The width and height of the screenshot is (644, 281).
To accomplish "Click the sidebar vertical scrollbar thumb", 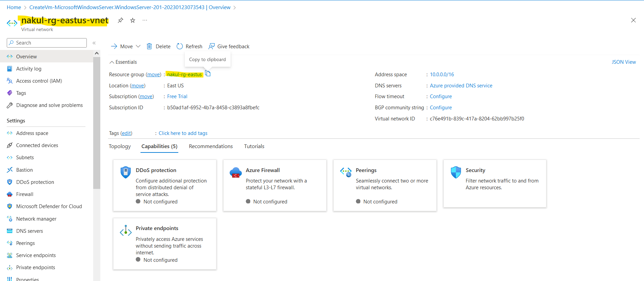I will click(x=97, y=123).
